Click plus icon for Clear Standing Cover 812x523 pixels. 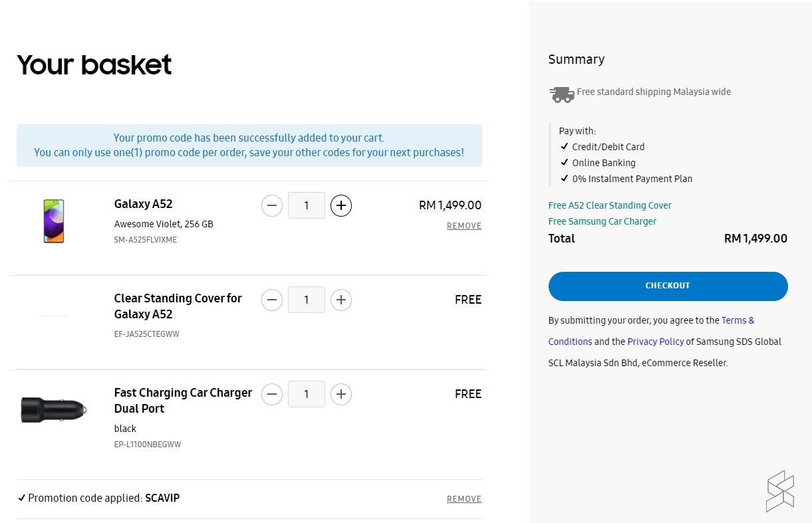click(x=341, y=300)
